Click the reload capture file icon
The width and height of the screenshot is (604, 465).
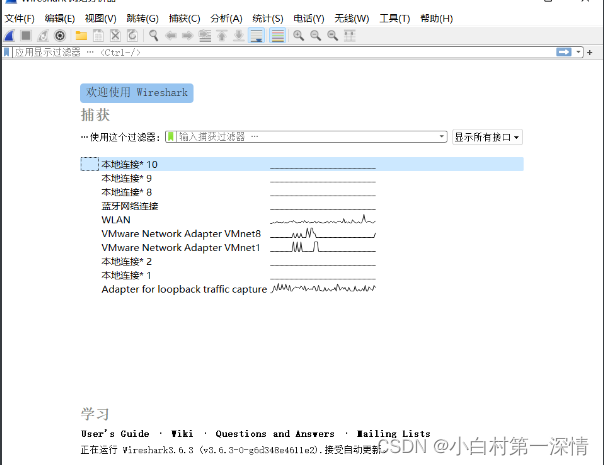tap(132, 36)
